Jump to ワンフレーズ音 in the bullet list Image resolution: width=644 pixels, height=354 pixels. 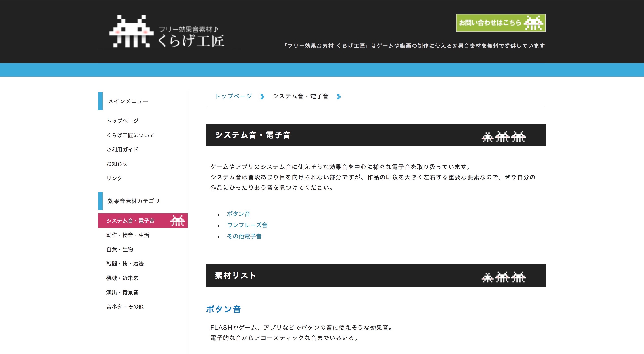coord(247,225)
